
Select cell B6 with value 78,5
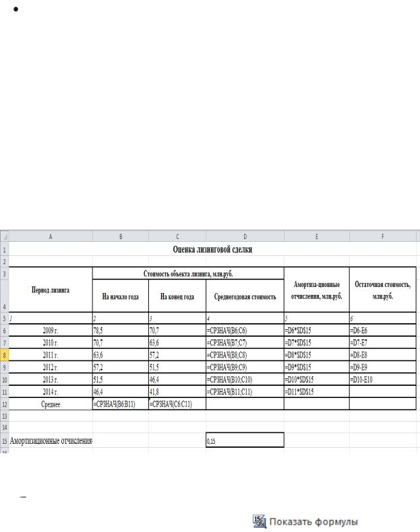(x=121, y=330)
